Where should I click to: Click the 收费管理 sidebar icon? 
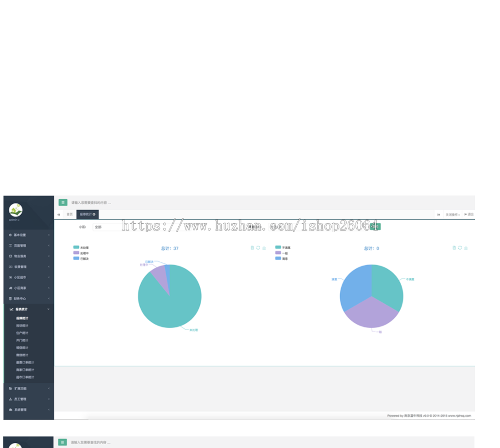pyautogui.click(x=10, y=266)
